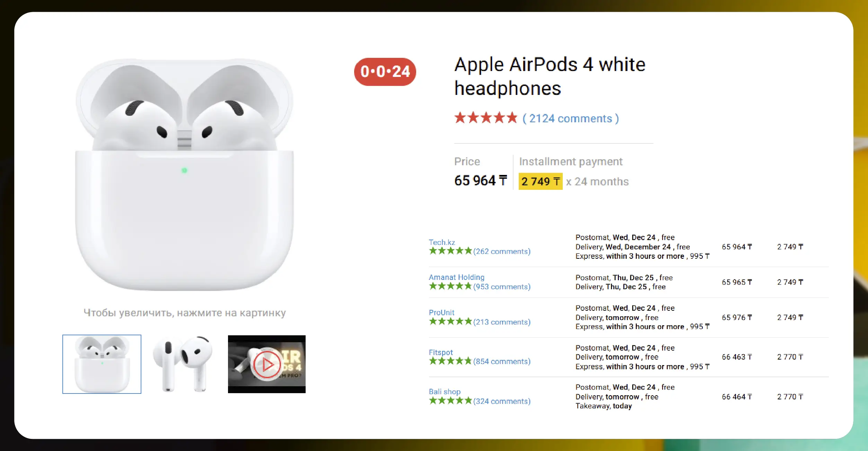Open Amanat Holding 953 comments

[502, 287]
